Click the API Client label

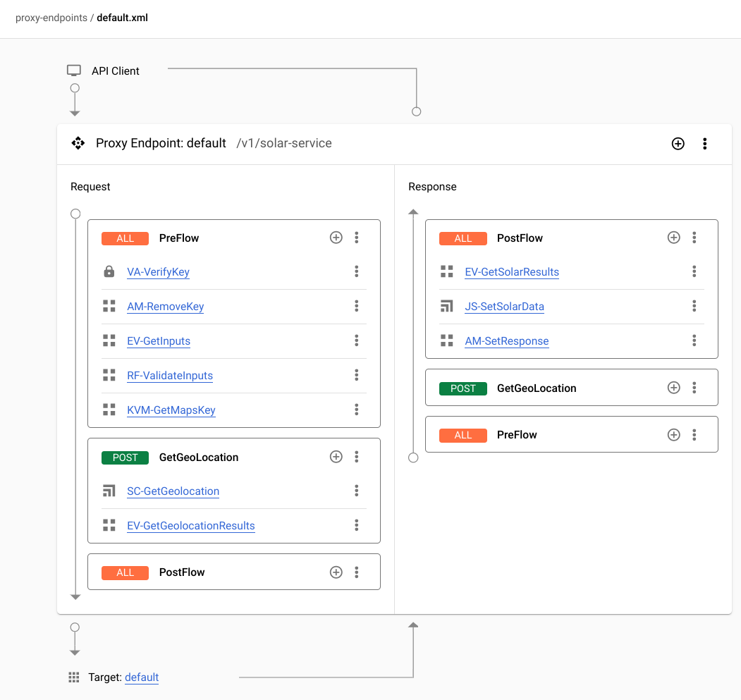[x=116, y=71]
